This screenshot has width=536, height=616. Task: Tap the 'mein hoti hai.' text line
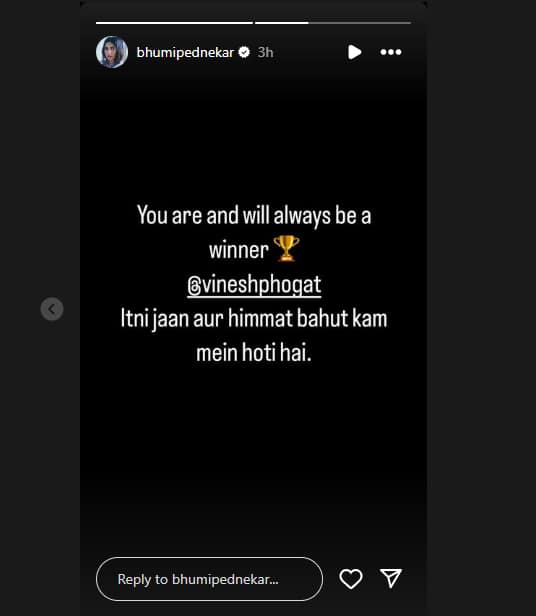point(254,352)
